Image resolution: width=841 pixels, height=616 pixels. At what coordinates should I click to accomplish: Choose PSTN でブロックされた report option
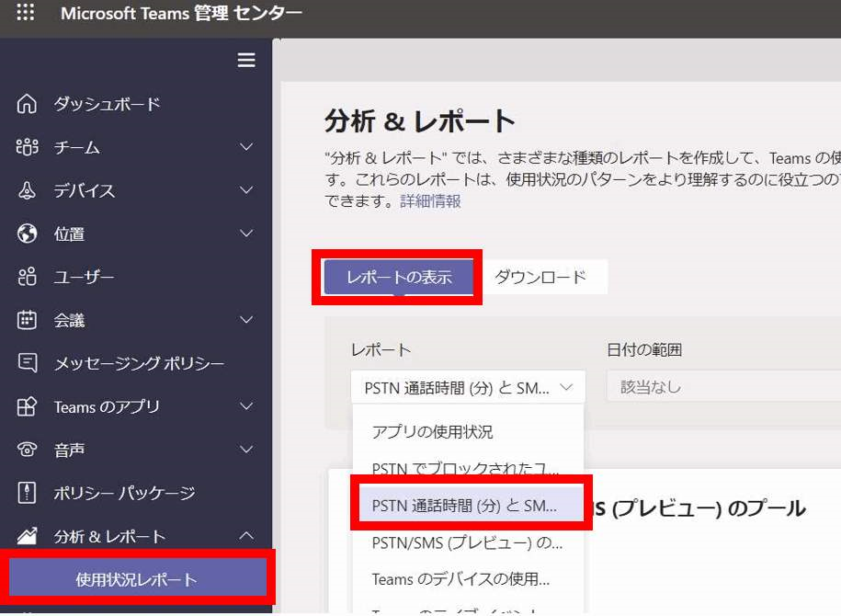[x=466, y=469]
